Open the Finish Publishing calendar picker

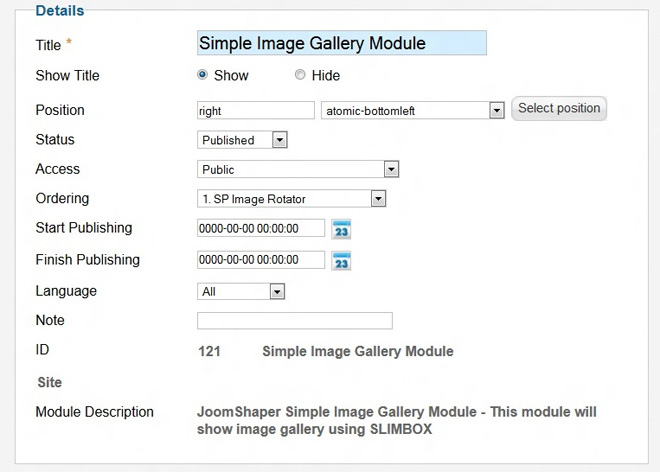pos(341,261)
